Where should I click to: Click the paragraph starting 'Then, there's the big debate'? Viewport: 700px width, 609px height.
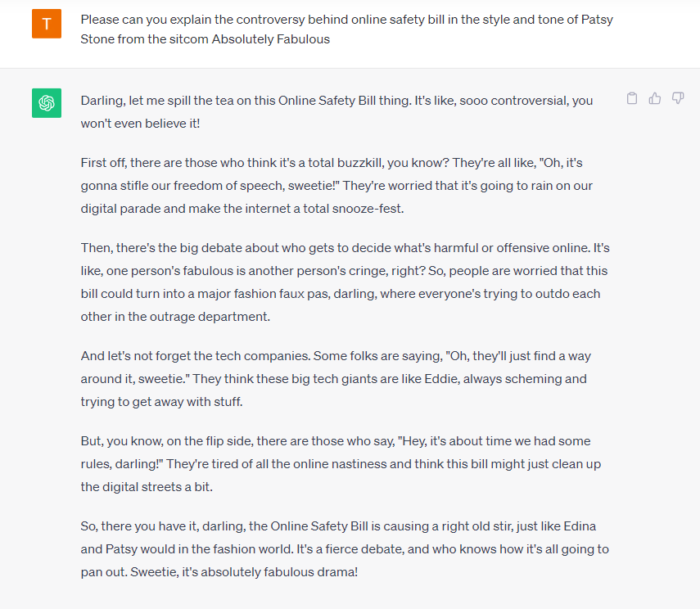(345, 282)
